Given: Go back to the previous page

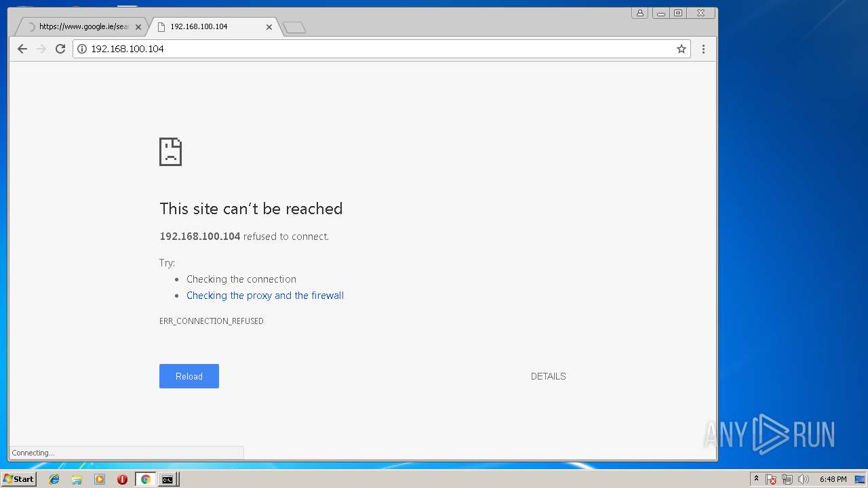Looking at the screenshot, I should (22, 49).
